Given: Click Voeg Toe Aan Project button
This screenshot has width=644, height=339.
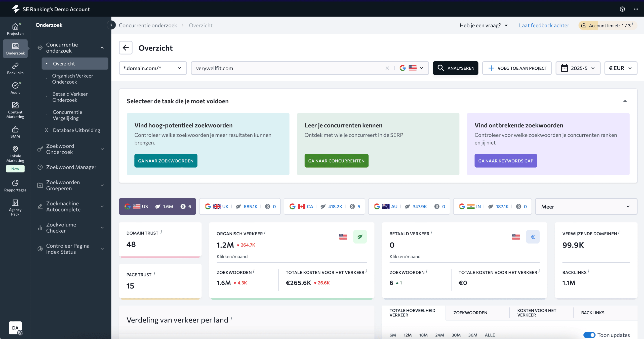Looking at the screenshot, I should (517, 68).
